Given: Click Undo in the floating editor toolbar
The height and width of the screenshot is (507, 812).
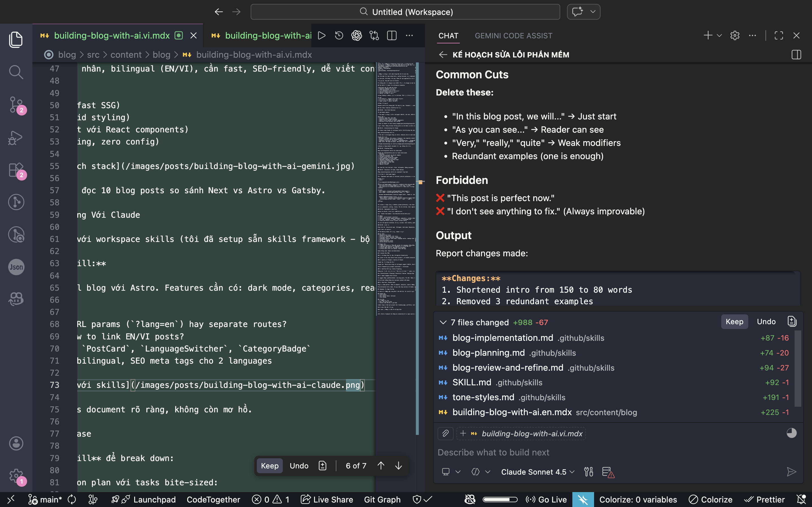Looking at the screenshot, I should pyautogui.click(x=299, y=466).
